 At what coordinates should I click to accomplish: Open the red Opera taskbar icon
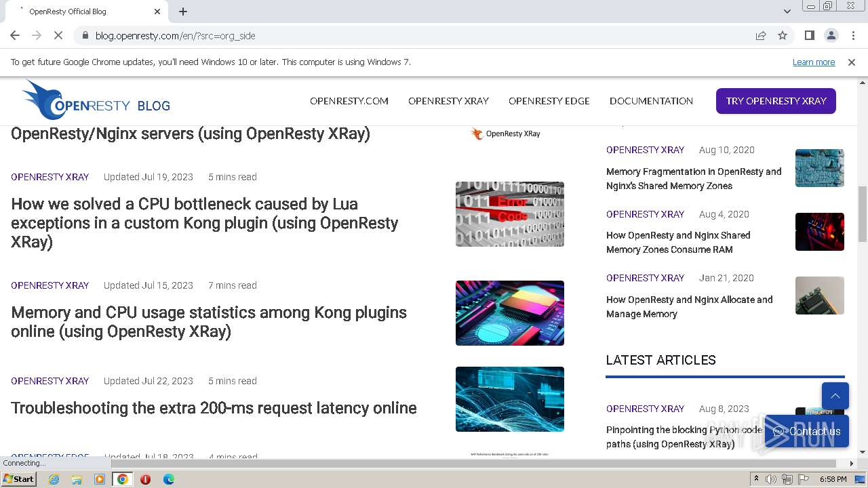pyautogui.click(x=145, y=479)
